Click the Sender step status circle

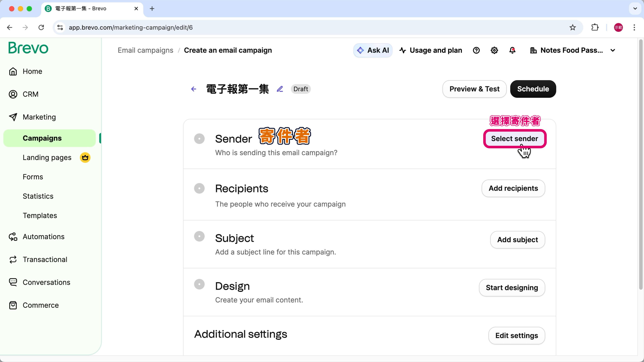[199, 139]
